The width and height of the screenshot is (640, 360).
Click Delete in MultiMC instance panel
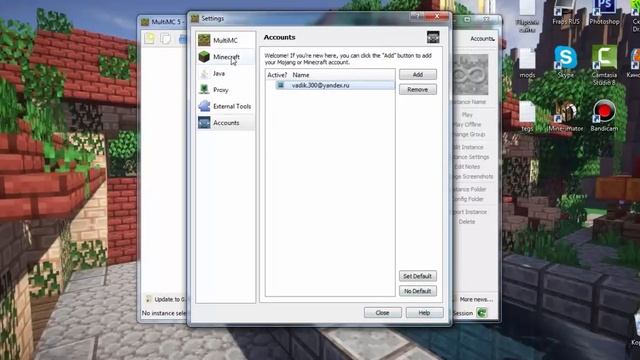tap(467, 222)
